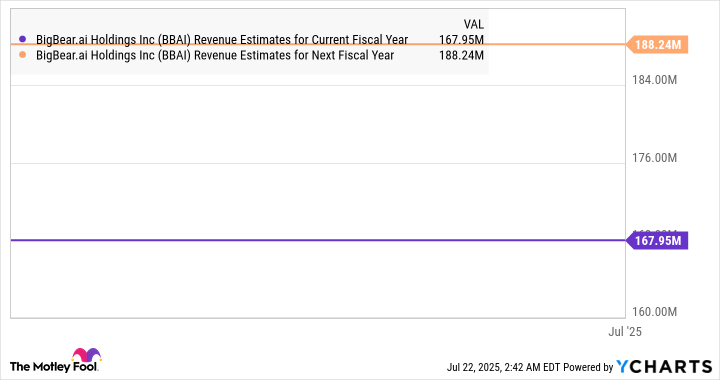Click the 167.95M value in the legend

[461, 40]
